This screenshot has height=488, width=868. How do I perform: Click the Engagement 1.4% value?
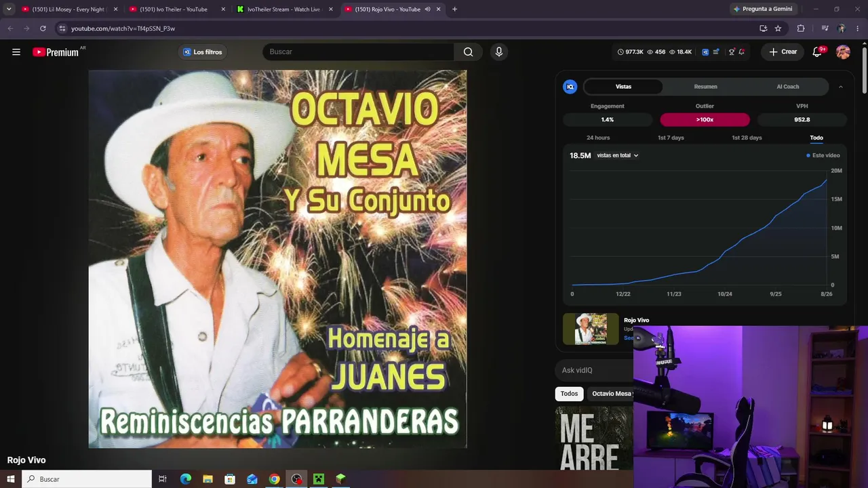coord(607,119)
